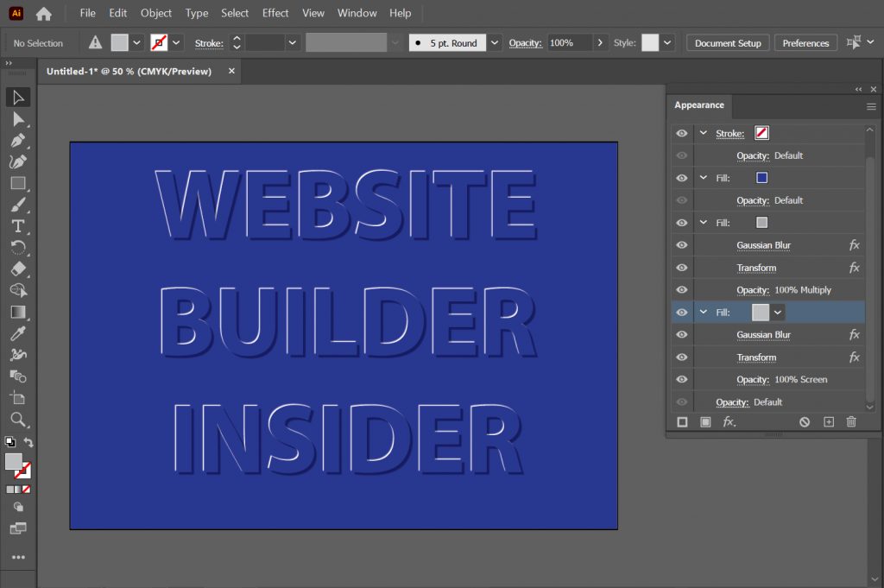884x588 pixels.
Task: Click Add New Effect in Appearance panel
Action: (729, 422)
